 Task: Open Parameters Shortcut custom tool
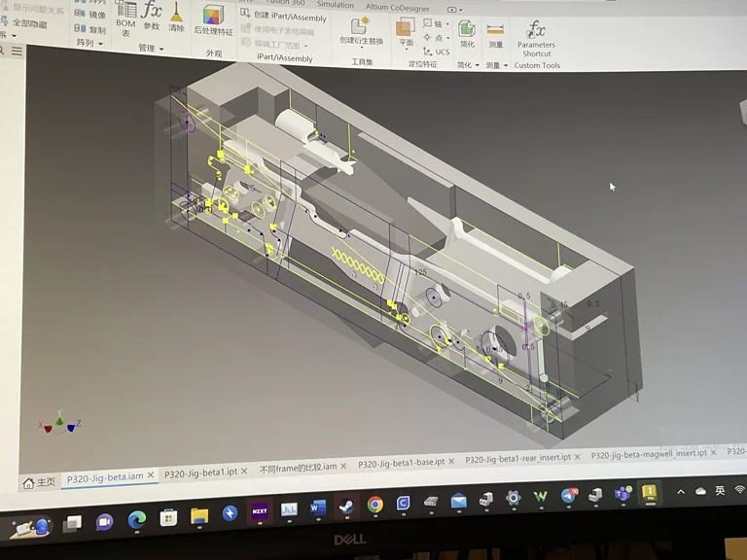tap(537, 39)
